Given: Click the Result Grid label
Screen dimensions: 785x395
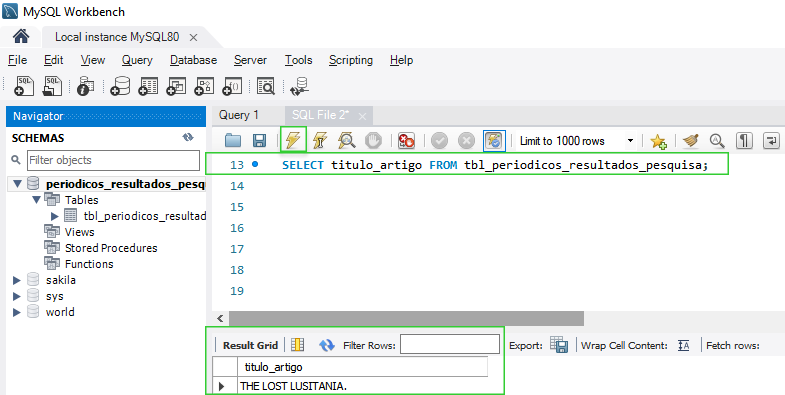Looking at the screenshot, I should (250, 345).
